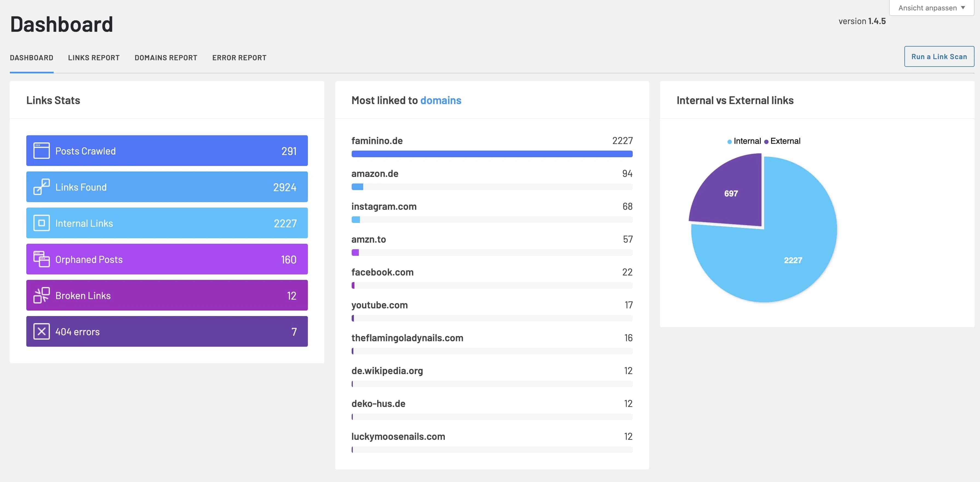Click the Internal Links square icon

(41, 223)
